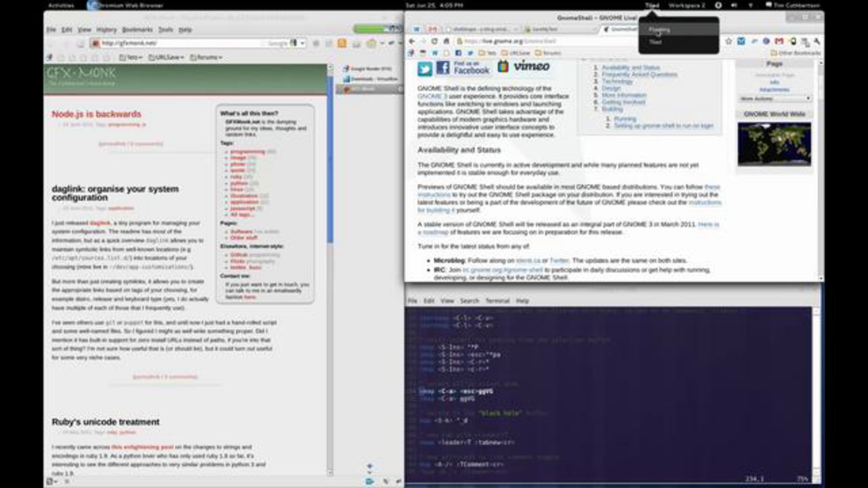The height and width of the screenshot is (488, 868).
Task: Open the Terminal menu in the terminal window
Action: 497,301
